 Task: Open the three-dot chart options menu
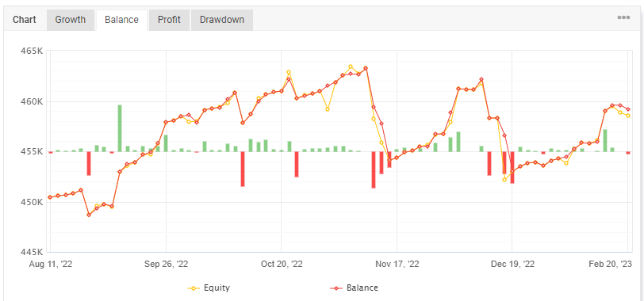click(x=623, y=17)
